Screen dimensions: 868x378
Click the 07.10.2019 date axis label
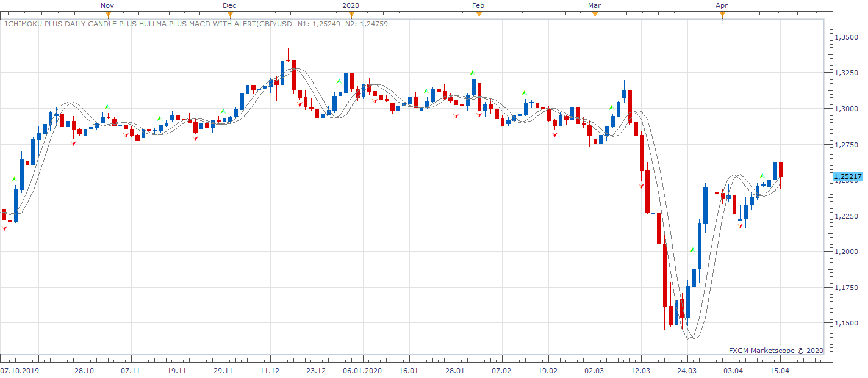pos(18,371)
